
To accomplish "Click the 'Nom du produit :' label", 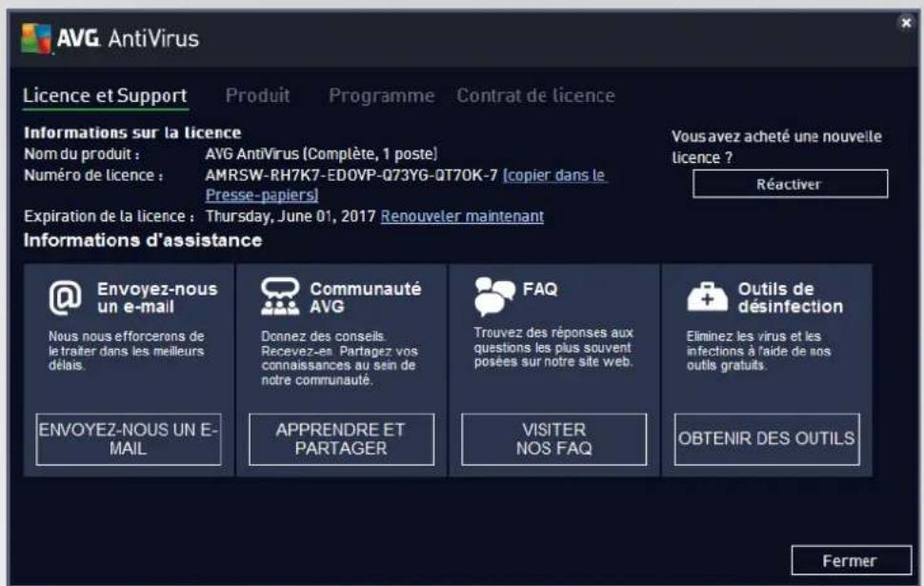I will coord(82,154).
